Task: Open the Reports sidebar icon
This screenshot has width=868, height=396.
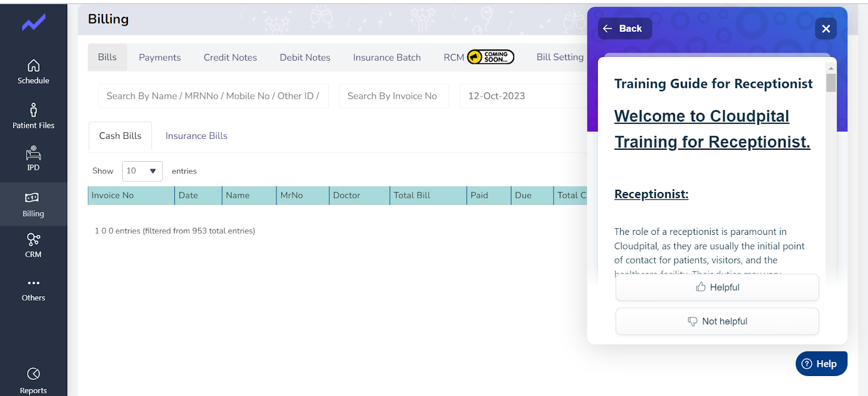Action: 34,374
